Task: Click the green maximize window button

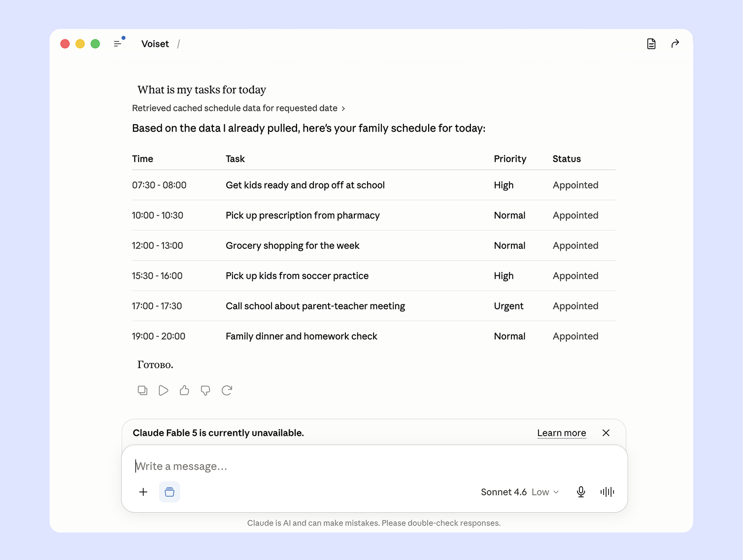Action: click(x=96, y=44)
